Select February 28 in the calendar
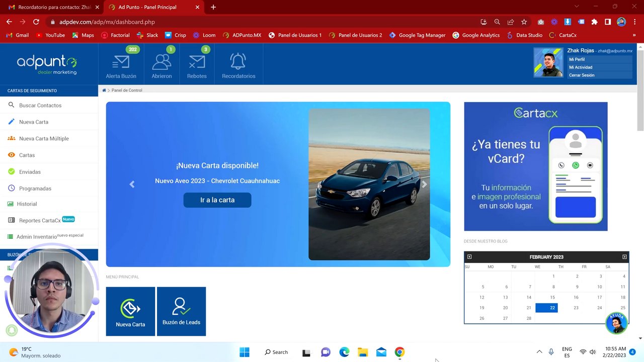This screenshot has width=644, height=362. click(529, 318)
